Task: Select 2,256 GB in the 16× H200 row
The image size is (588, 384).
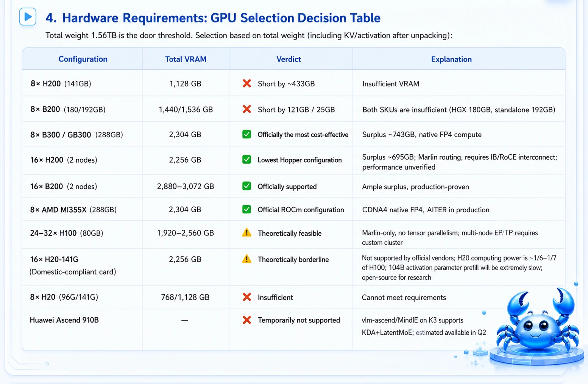Action: [185, 160]
